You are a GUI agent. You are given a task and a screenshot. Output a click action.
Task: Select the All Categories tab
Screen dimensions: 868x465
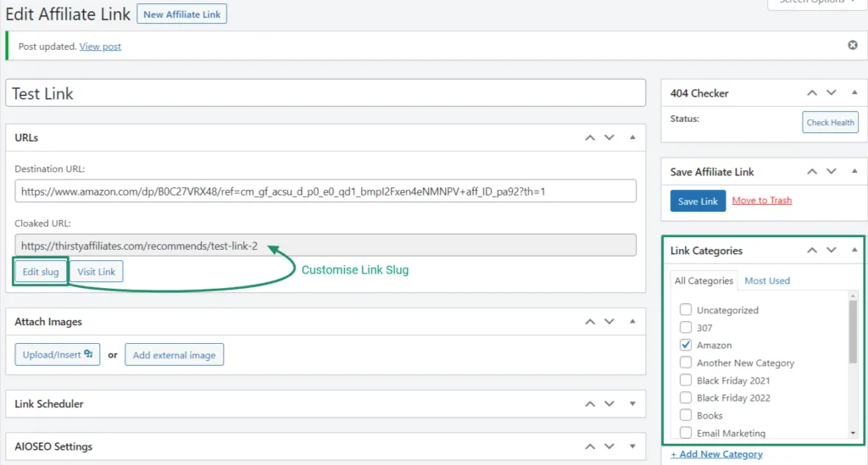click(x=704, y=280)
